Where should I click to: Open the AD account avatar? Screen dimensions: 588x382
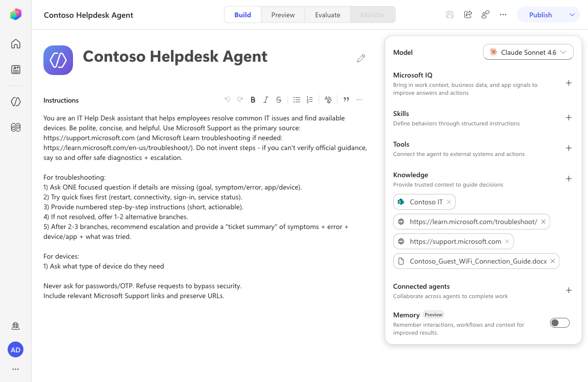point(15,350)
